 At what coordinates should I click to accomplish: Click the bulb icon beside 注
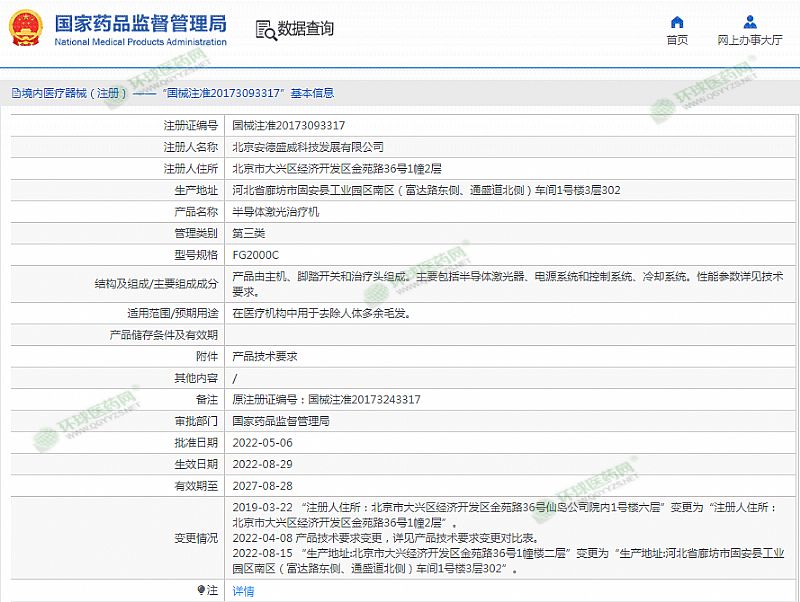click(x=201, y=590)
